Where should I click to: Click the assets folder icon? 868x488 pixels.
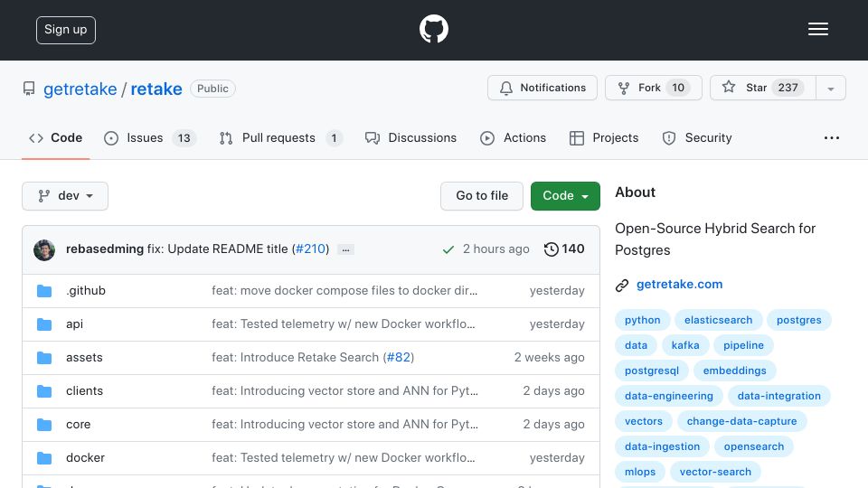click(44, 358)
